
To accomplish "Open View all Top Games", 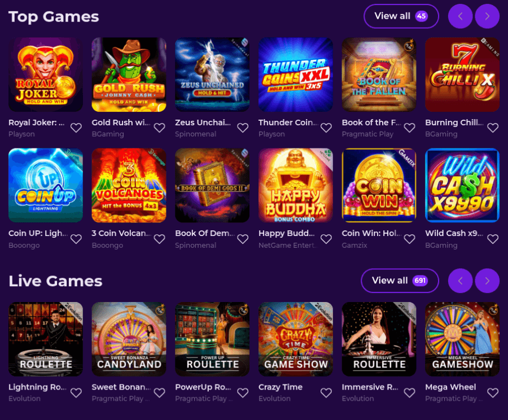I will pos(401,16).
